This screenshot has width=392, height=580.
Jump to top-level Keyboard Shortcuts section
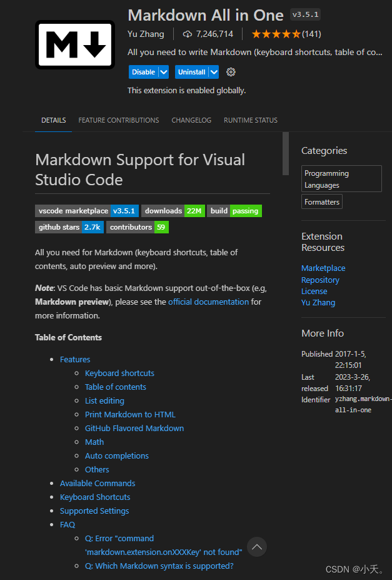click(x=95, y=497)
